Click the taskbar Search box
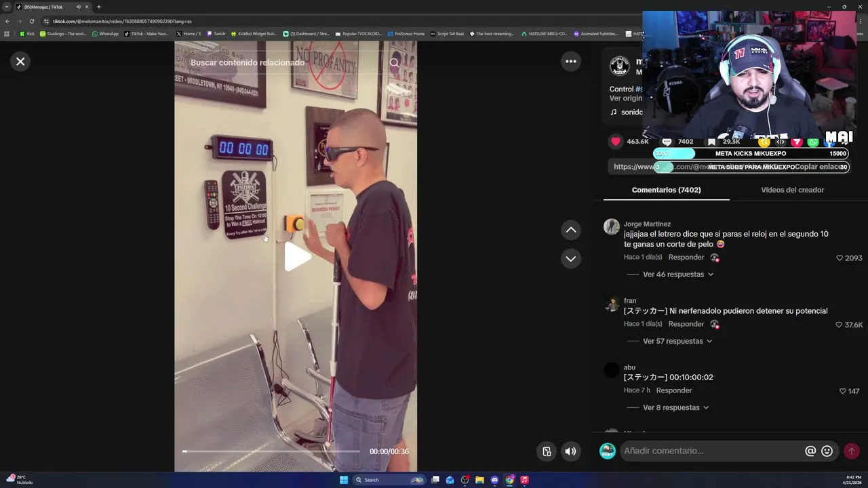Image resolution: width=868 pixels, height=488 pixels. tap(389, 480)
